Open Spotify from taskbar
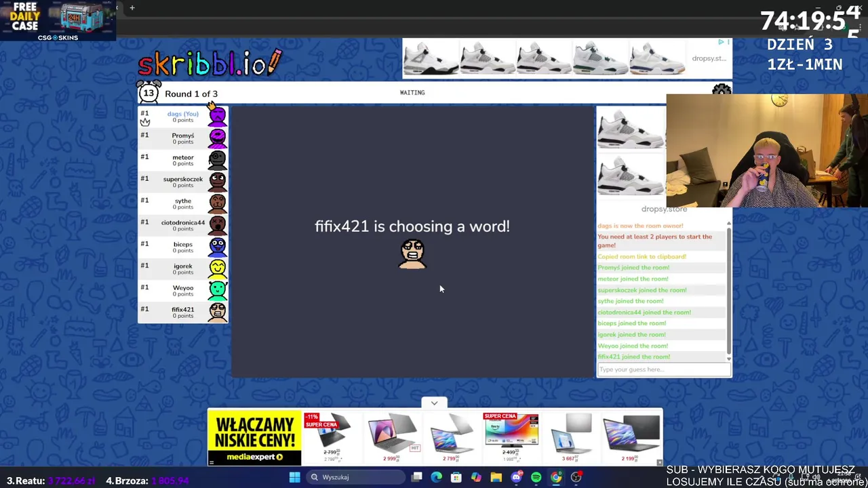Screen dimensions: 868x488 (536, 477)
